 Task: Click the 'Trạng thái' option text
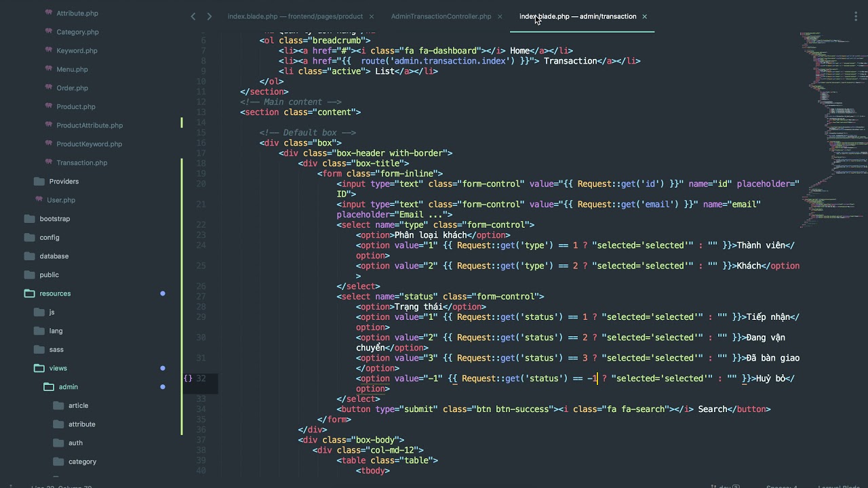click(418, 307)
